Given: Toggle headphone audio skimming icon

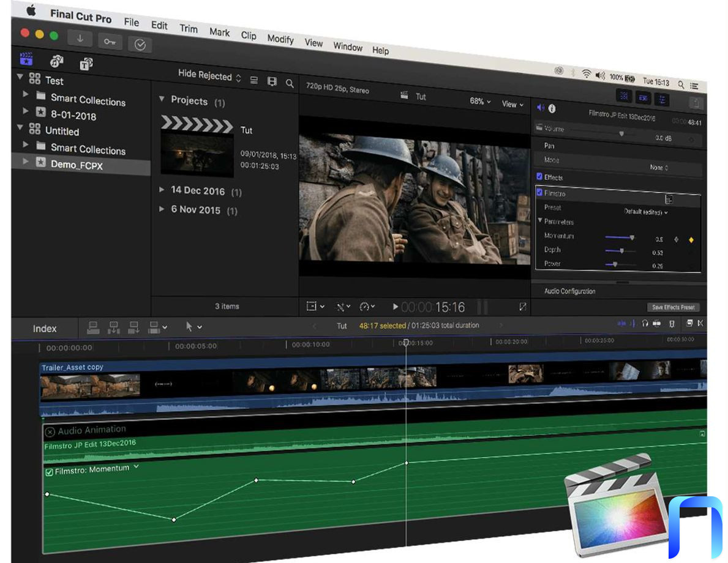Looking at the screenshot, I should pyautogui.click(x=645, y=323).
